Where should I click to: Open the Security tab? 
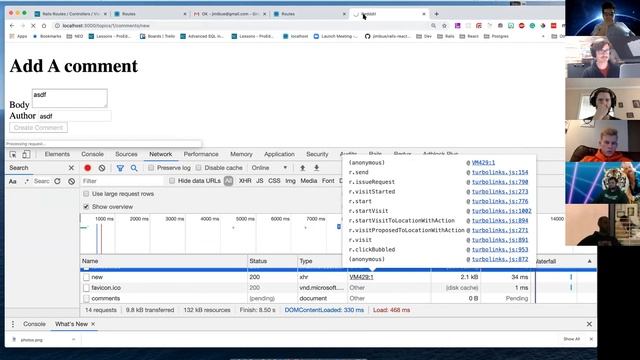click(317, 154)
